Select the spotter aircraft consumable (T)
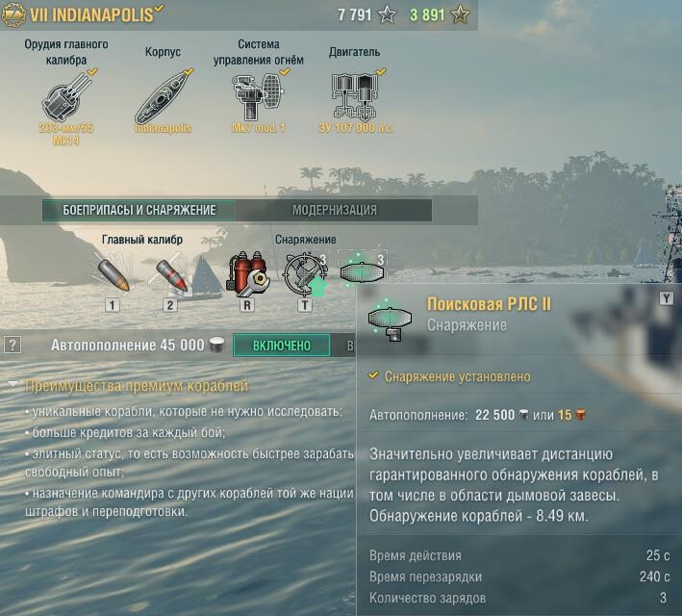The width and height of the screenshot is (682, 616). (x=305, y=273)
